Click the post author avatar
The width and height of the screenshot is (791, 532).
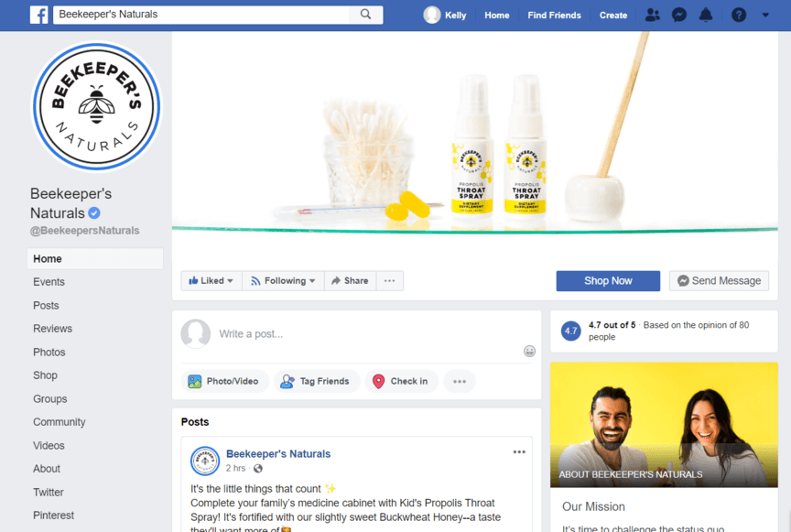205,461
